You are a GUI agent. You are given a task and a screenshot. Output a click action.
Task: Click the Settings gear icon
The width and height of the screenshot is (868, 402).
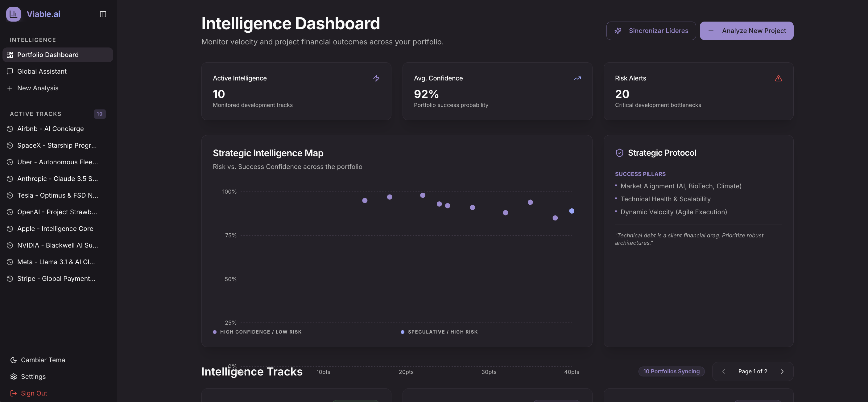coord(14,376)
